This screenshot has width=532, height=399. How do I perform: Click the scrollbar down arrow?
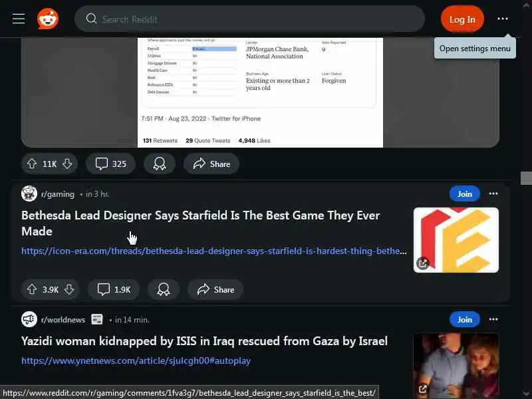[526, 394]
